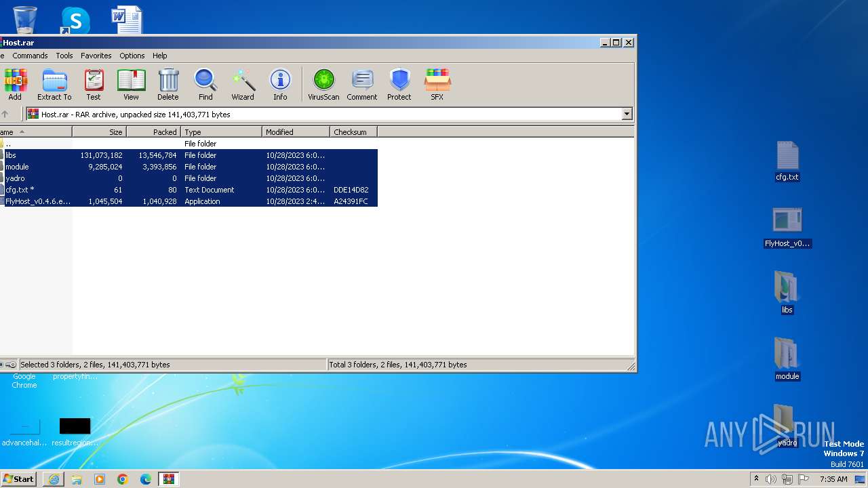
Task: Click the status bar drive/key icon
Action: (x=9, y=365)
